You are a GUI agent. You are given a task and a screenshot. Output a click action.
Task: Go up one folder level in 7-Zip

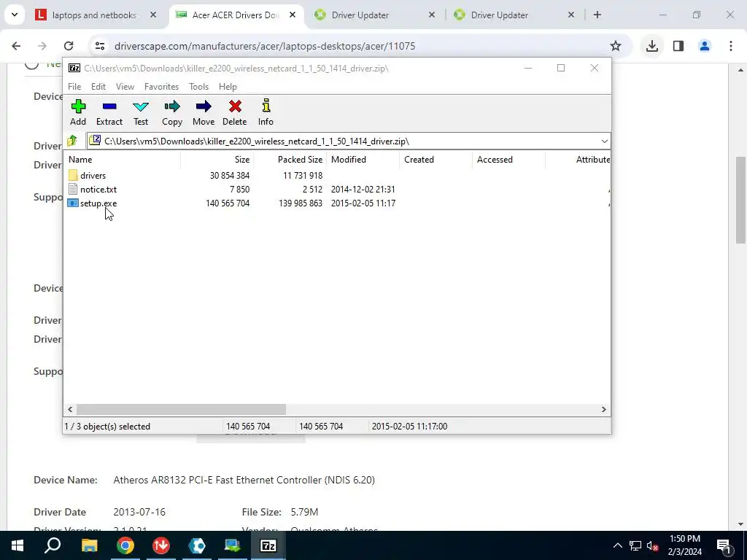coord(72,141)
